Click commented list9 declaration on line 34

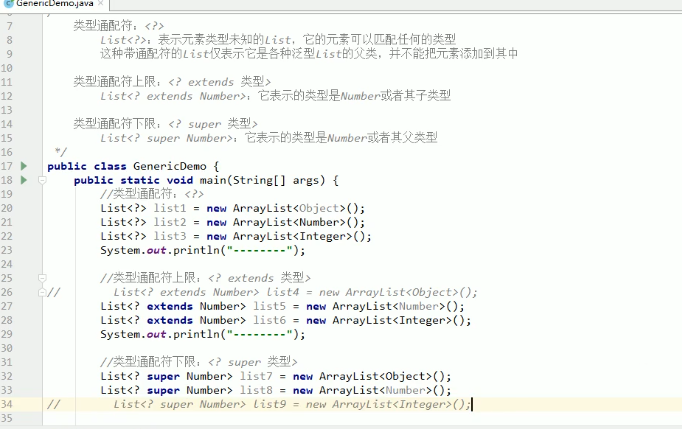point(292,404)
